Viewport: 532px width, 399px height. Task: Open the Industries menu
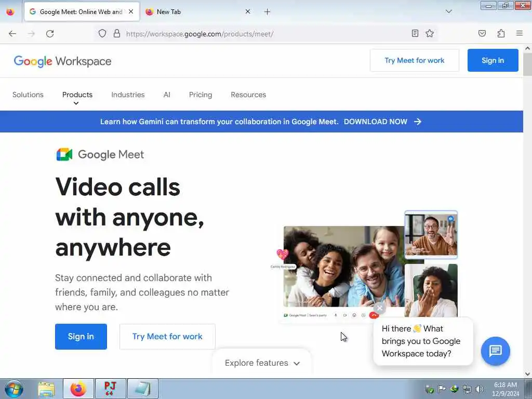pyautogui.click(x=128, y=95)
